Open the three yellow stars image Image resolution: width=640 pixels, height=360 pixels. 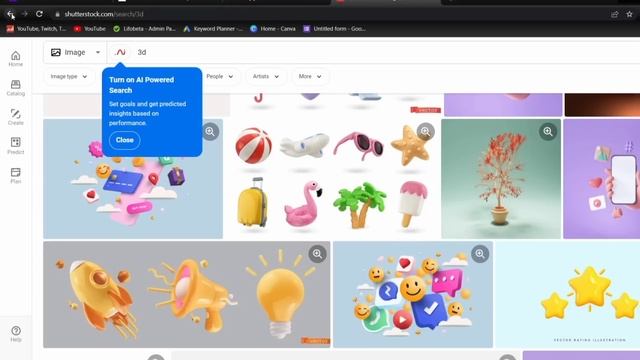567,294
